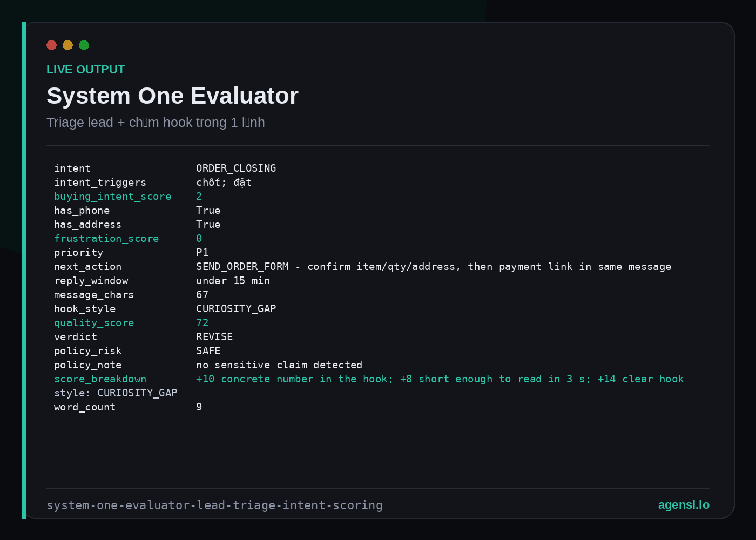
Task: Click 'no sensitive claim detected' note
Action: (279, 365)
